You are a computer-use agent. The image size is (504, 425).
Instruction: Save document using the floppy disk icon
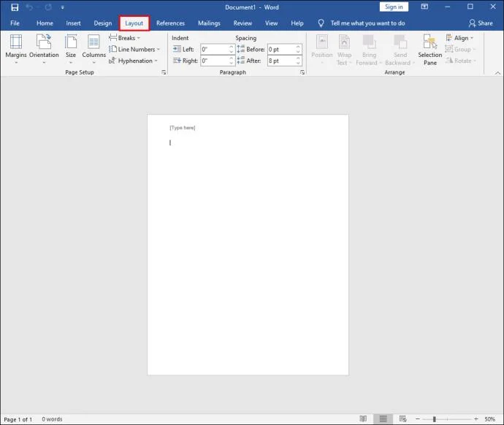[x=15, y=7]
